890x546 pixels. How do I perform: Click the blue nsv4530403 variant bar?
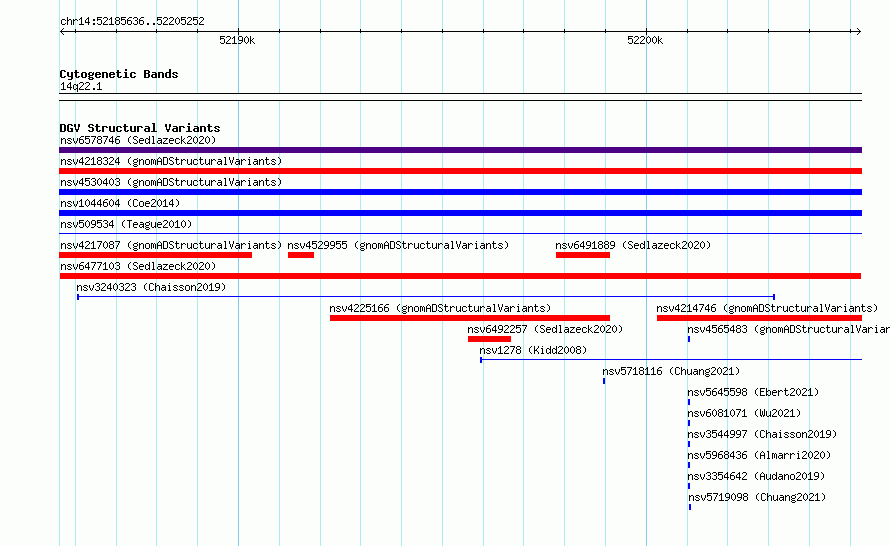(x=460, y=192)
